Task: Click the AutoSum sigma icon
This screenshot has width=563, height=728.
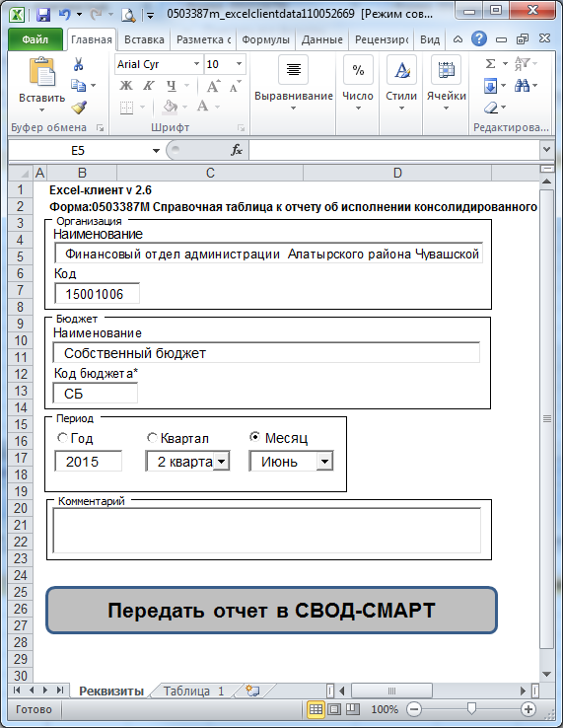Action: click(x=491, y=63)
